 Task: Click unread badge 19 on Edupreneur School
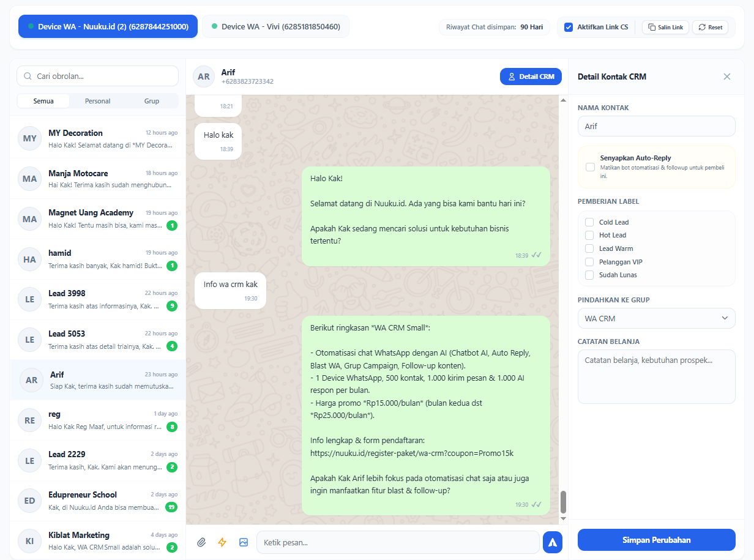pyautogui.click(x=171, y=507)
